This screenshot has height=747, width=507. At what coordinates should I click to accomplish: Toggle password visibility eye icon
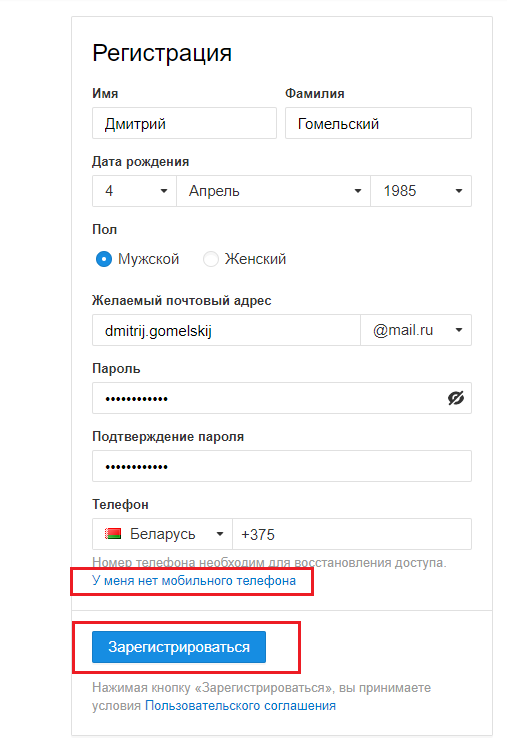[x=456, y=398]
